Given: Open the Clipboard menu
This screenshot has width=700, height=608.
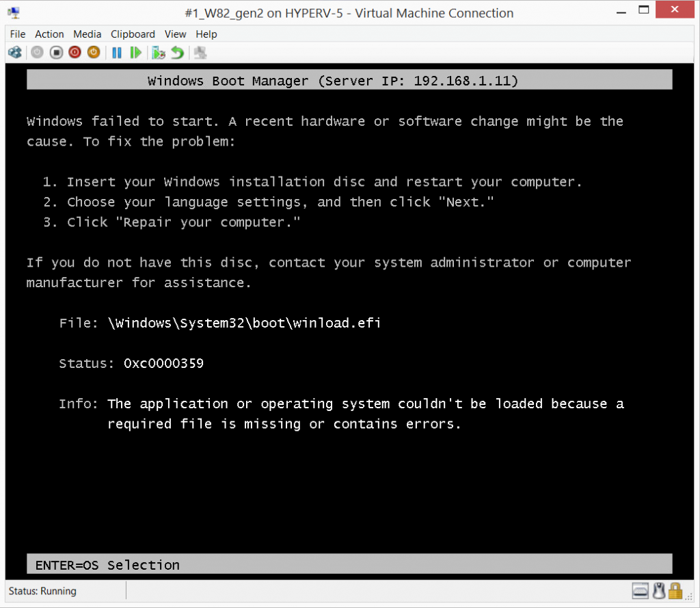Looking at the screenshot, I should (133, 34).
